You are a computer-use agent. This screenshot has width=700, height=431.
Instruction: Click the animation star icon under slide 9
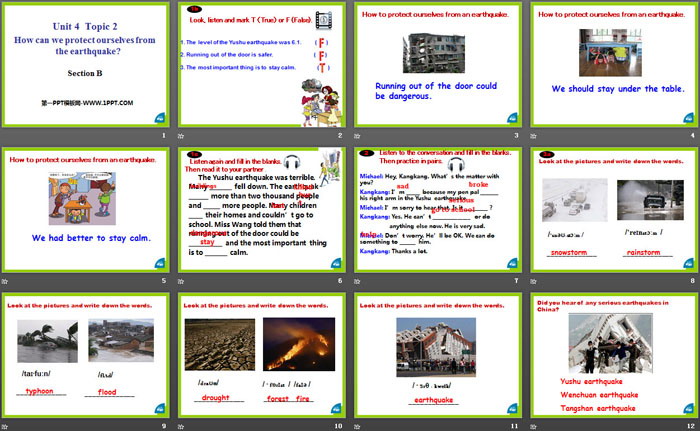(4, 427)
